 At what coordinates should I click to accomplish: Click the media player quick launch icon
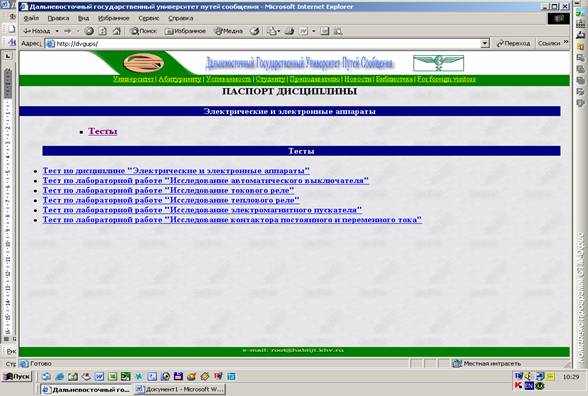165,376
